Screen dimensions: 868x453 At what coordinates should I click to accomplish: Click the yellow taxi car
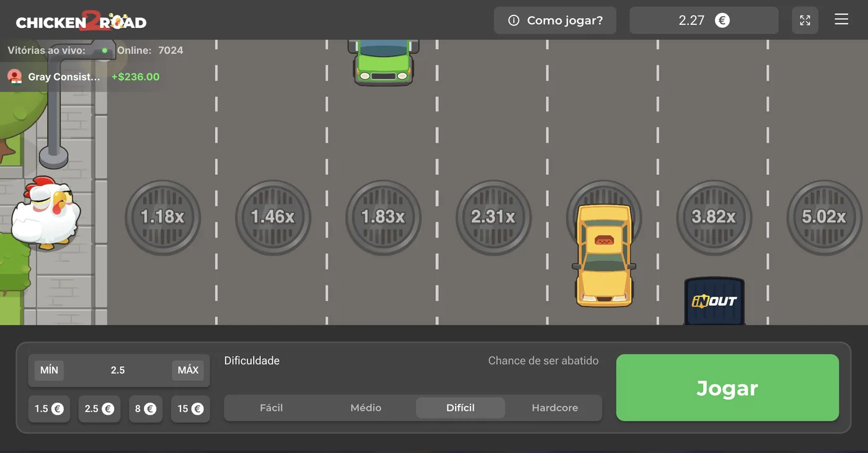point(604,254)
